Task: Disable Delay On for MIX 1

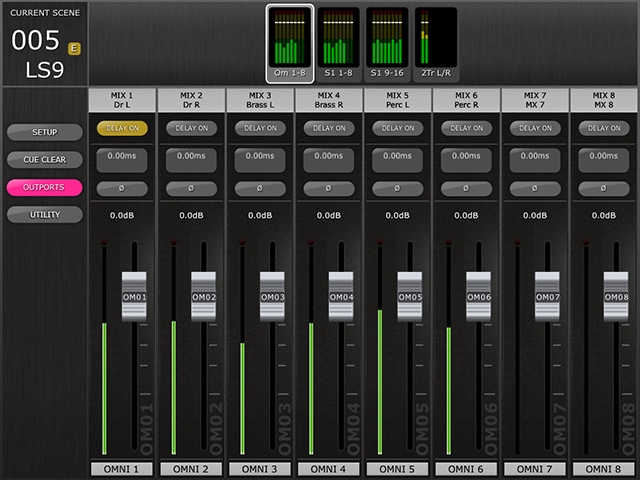Action: click(122, 128)
